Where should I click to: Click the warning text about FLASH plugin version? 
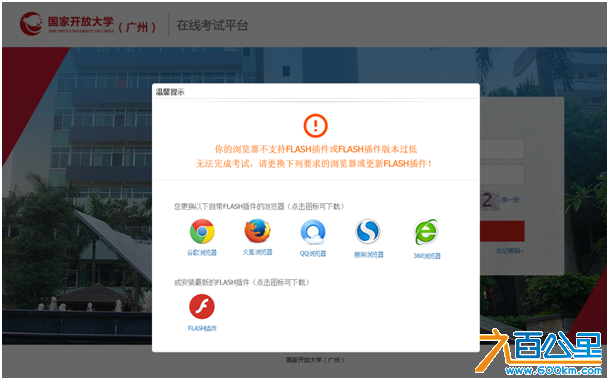click(x=314, y=156)
